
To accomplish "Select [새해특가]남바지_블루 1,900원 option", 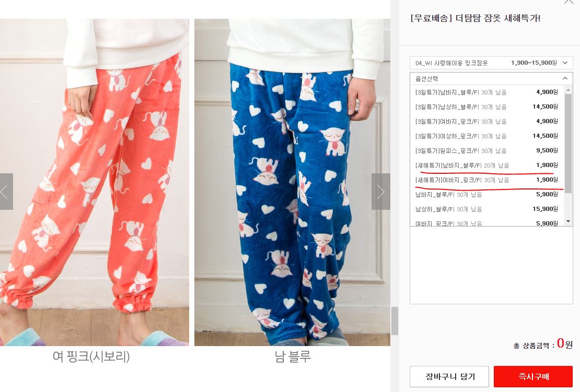I will 487,165.
